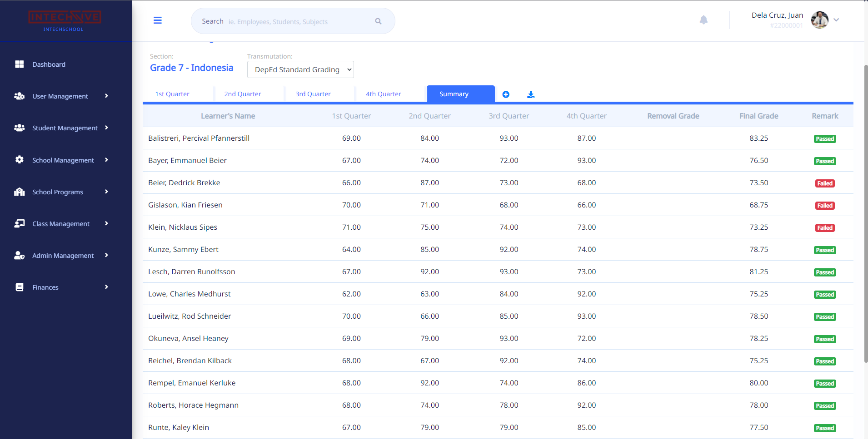Expand the user profile chevron
Image resolution: width=868 pixels, height=439 pixels.
[x=836, y=20]
